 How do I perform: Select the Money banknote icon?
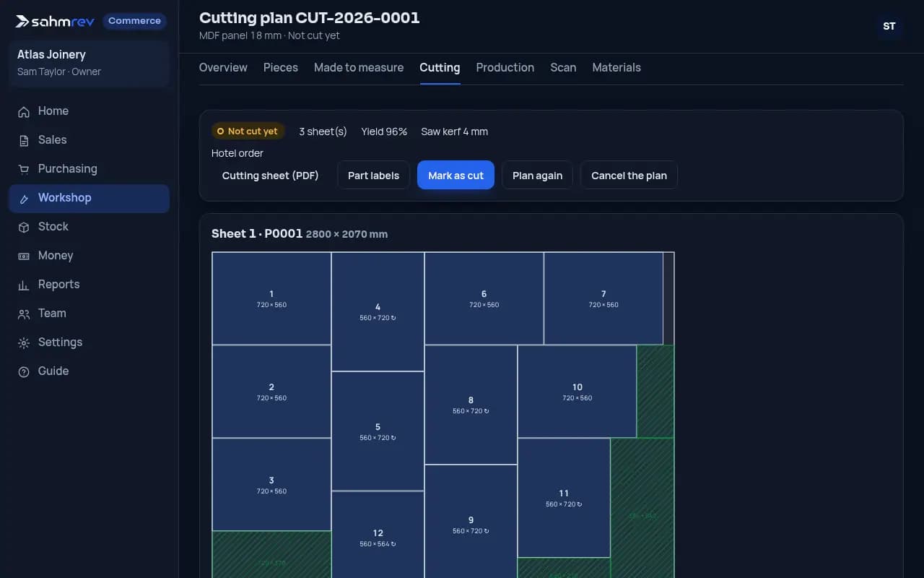click(x=24, y=256)
